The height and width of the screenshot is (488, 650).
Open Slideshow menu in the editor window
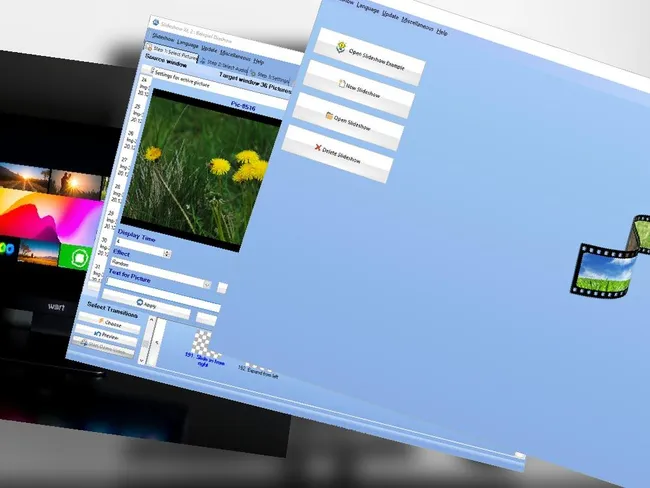point(163,38)
